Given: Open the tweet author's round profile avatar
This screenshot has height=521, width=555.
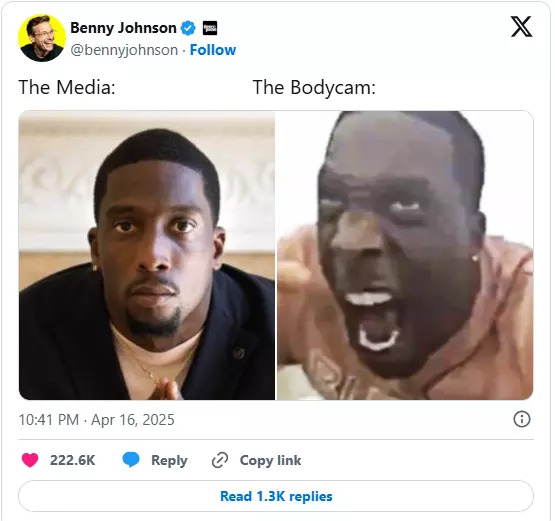Looking at the screenshot, I should point(42,38).
